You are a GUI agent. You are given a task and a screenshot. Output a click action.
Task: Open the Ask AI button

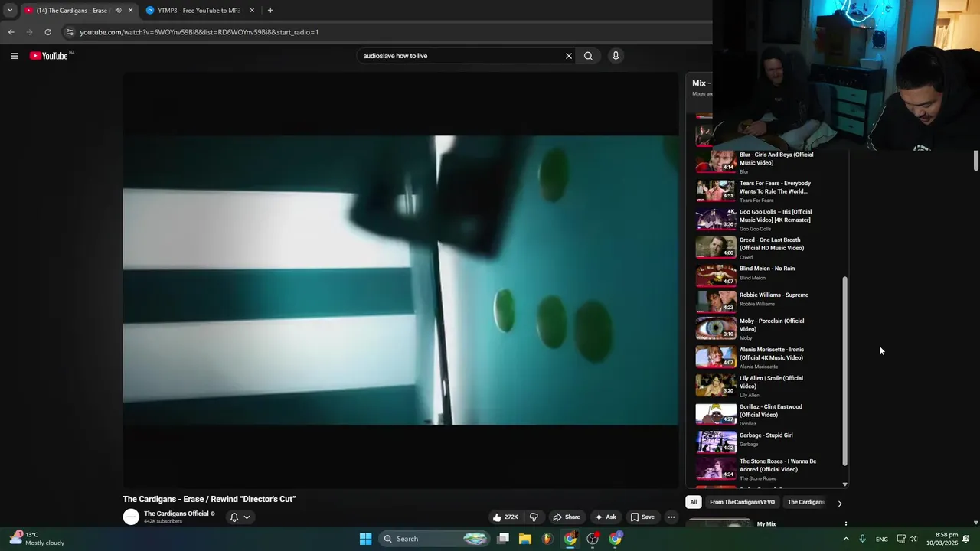click(605, 517)
